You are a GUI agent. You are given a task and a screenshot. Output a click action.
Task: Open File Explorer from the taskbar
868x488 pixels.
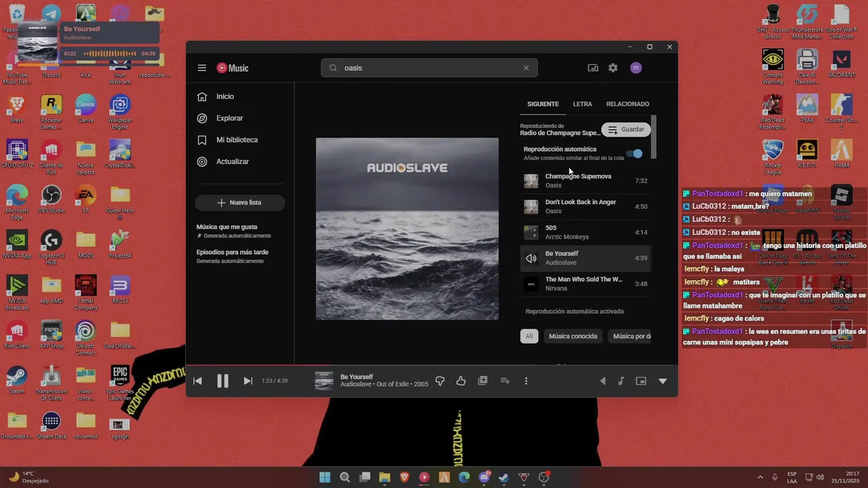pyautogui.click(x=384, y=477)
